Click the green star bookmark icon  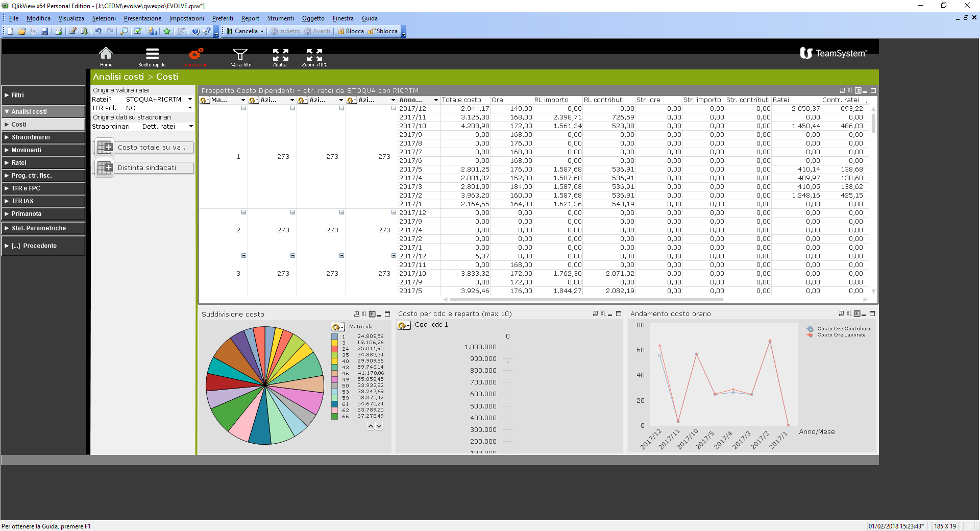(167, 31)
